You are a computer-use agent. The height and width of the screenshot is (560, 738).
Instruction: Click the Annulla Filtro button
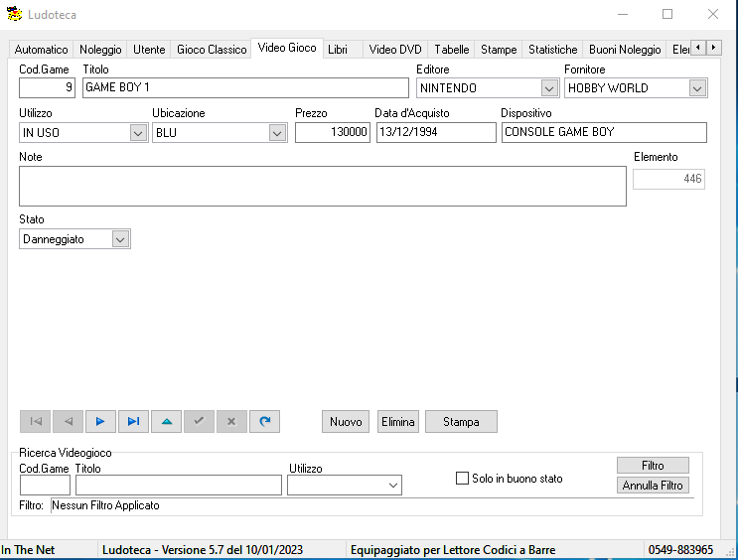point(653,486)
